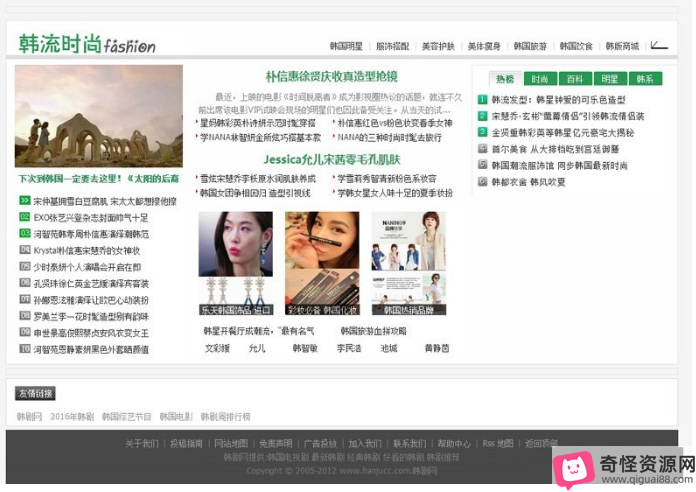This screenshot has width=696, height=492.
Task: Switch to the 热榜 tab
Action: (505, 79)
